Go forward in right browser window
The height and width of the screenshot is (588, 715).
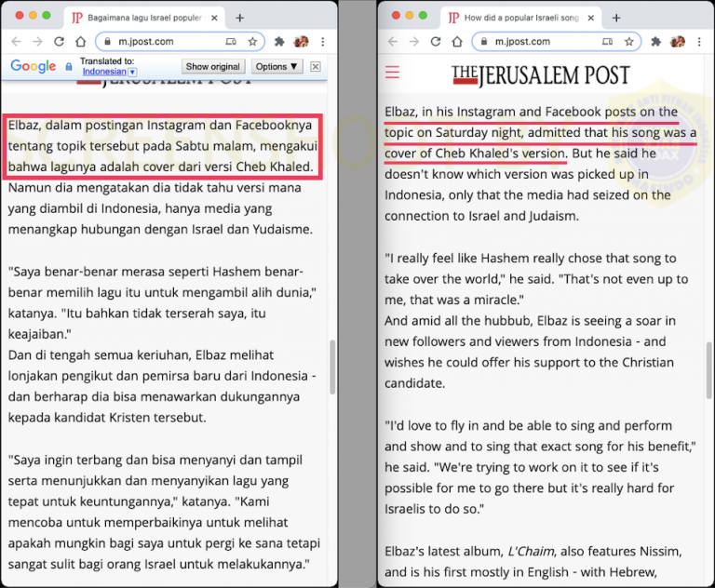(414, 42)
